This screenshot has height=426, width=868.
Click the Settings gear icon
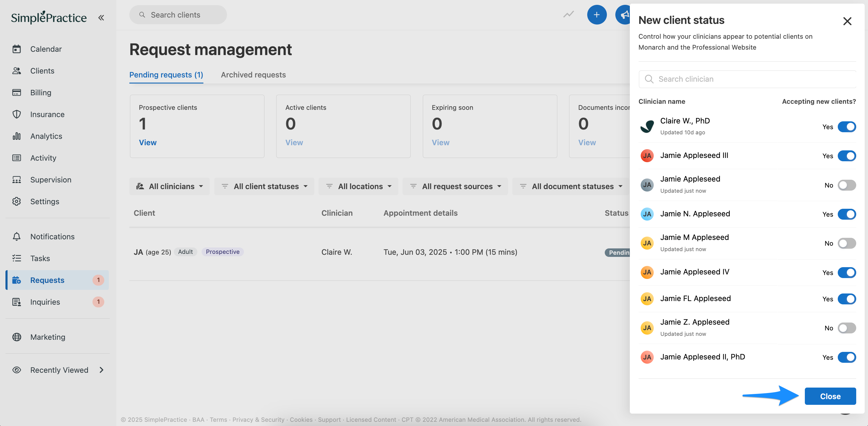point(17,202)
